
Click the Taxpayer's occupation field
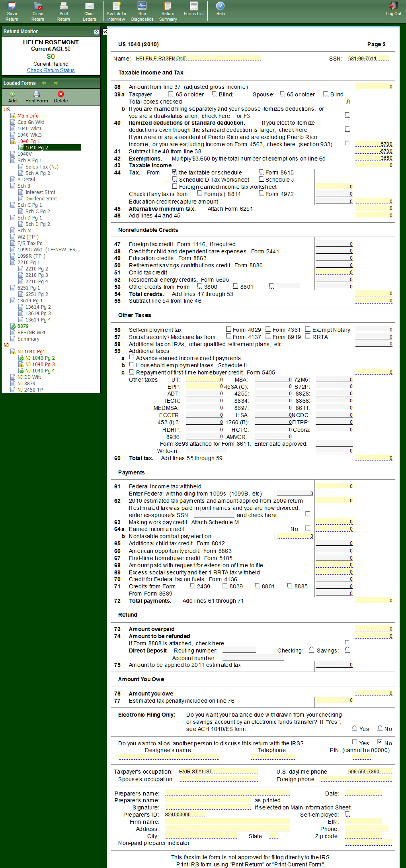(x=218, y=772)
